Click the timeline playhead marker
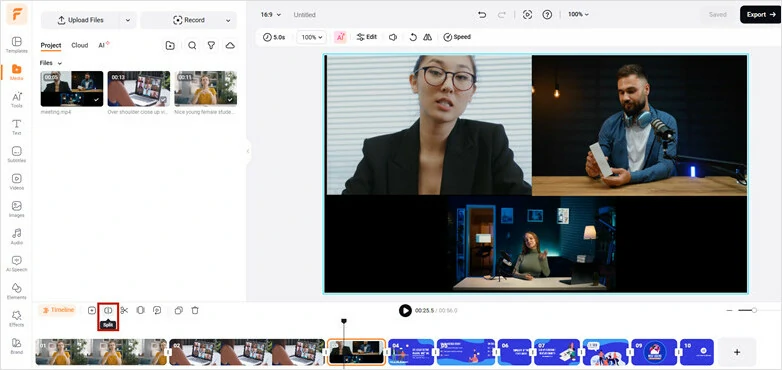Image resolution: width=782 pixels, height=370 pixels. [x=344, y=322]
